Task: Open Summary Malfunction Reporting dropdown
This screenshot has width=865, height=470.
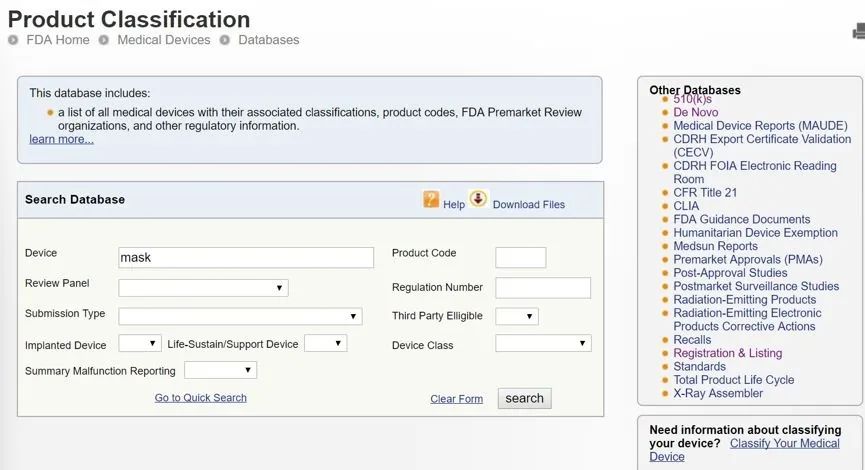Action: [220, 370]
